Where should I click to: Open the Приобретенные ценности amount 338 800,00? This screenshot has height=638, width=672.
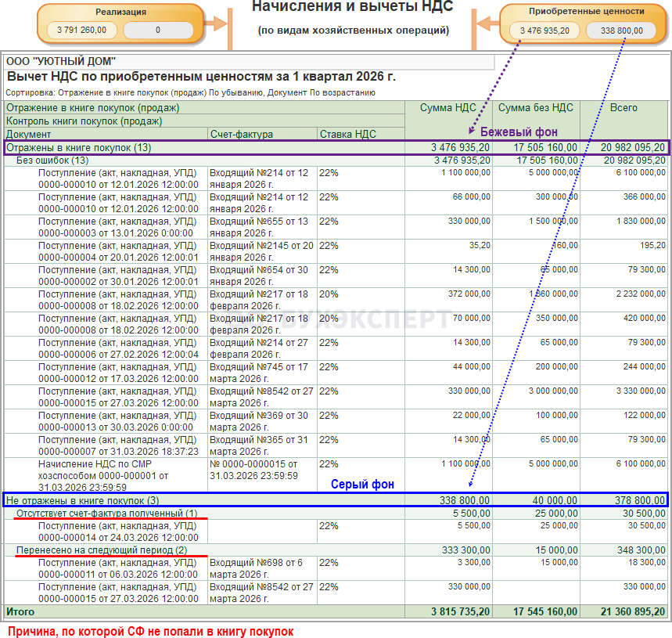[621, 31]
